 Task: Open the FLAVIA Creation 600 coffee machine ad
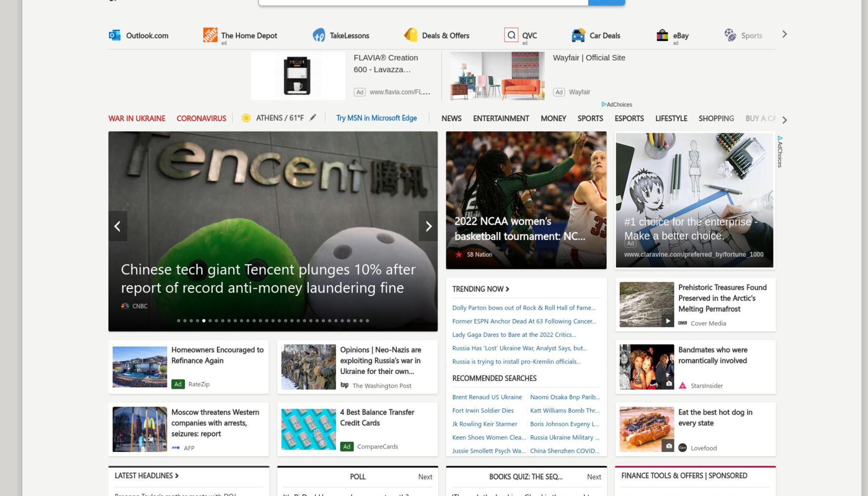(343, 76)
